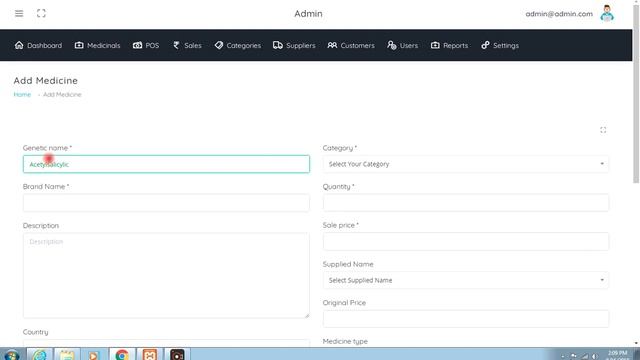Screen dimensions: 640x360
Task: Open the Settings menu item
Action: (500, 45)
